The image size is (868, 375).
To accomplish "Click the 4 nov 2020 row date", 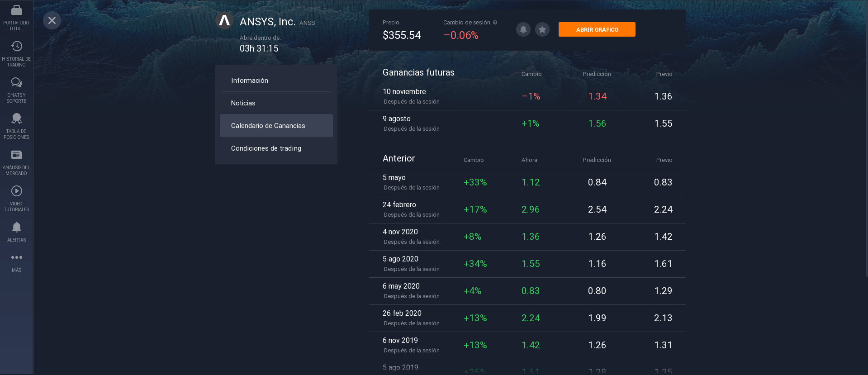I will pyautogui.click(x=400, y=232).
